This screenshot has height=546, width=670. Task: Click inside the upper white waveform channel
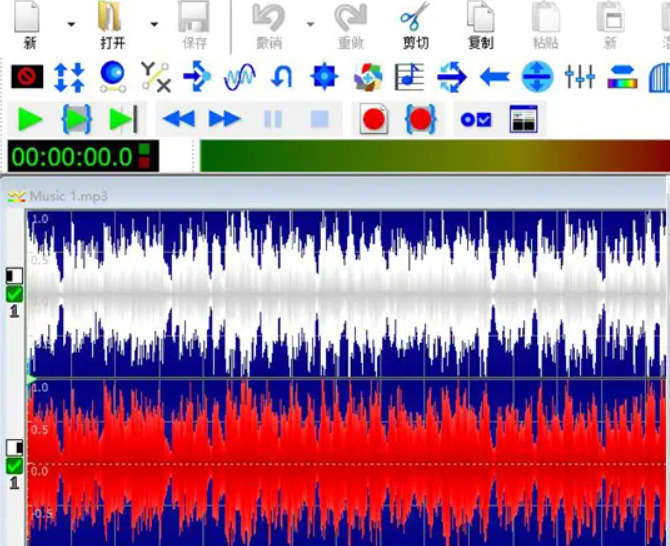tap(346, 294)
